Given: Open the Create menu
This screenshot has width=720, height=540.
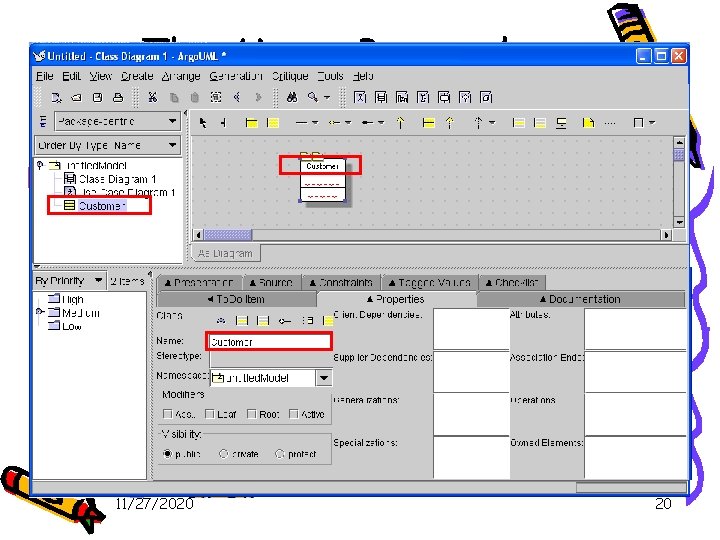Looking at the screenshot, I should 137,76.
